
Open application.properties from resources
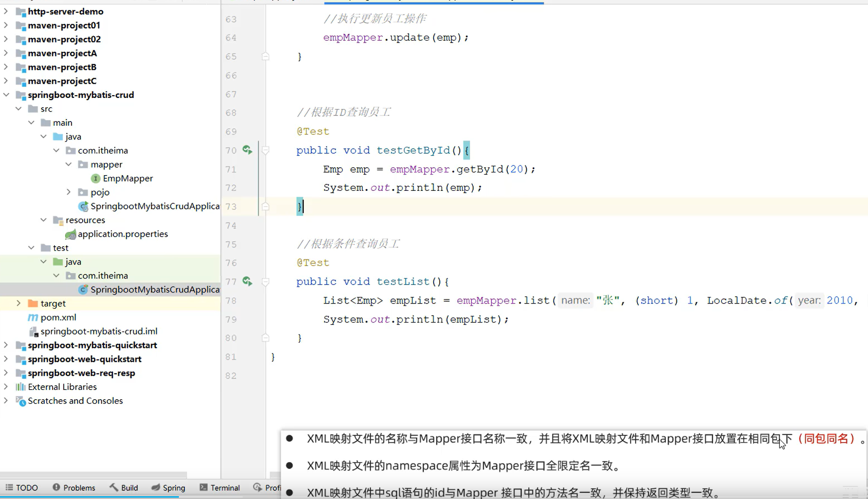122,234
